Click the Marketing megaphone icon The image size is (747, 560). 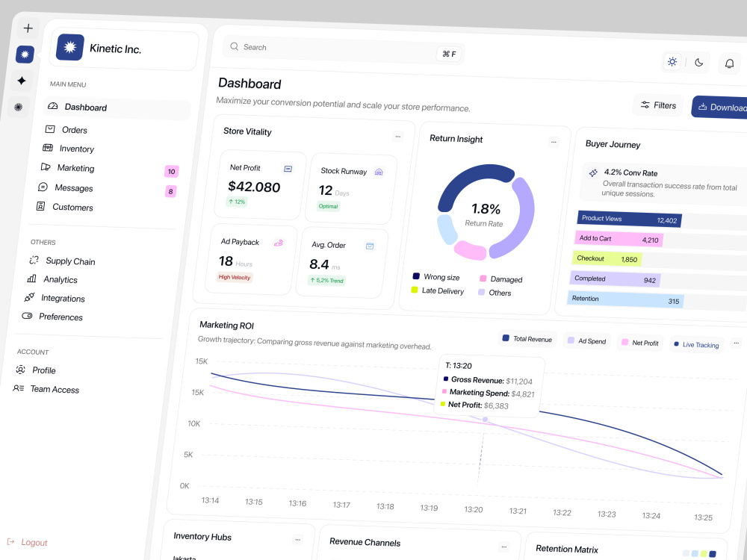click(x=46, y=167)
